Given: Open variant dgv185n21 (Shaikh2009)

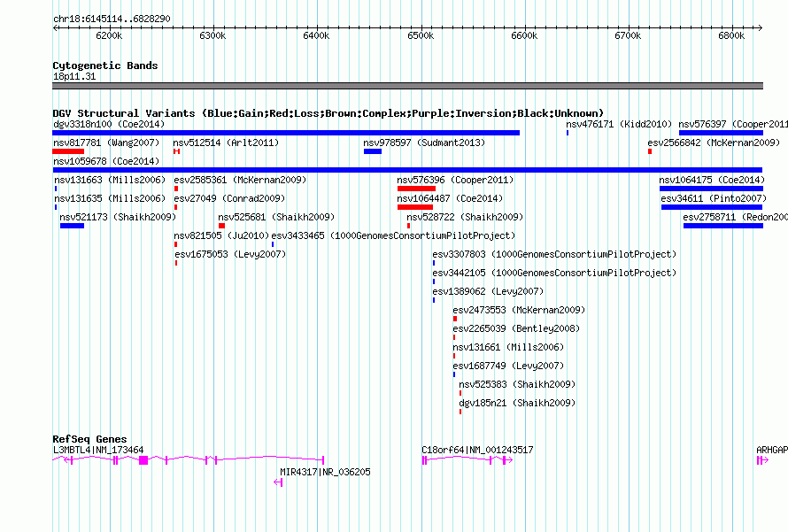Looking at the screenshot, I should pos(517,403).
